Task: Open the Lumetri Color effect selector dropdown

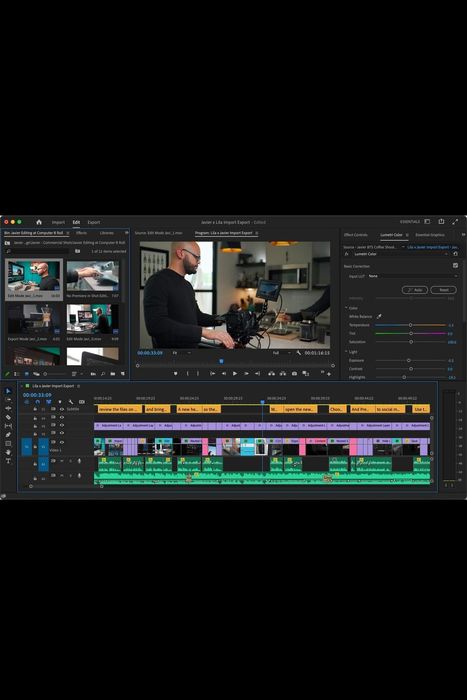Action: [x=400, y=254]
